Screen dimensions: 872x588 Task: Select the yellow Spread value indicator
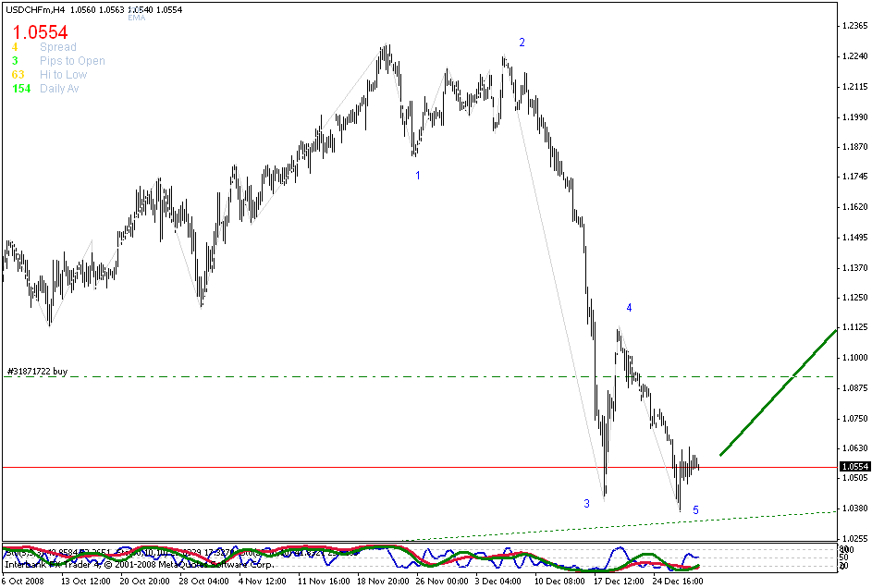pos(14,47)
